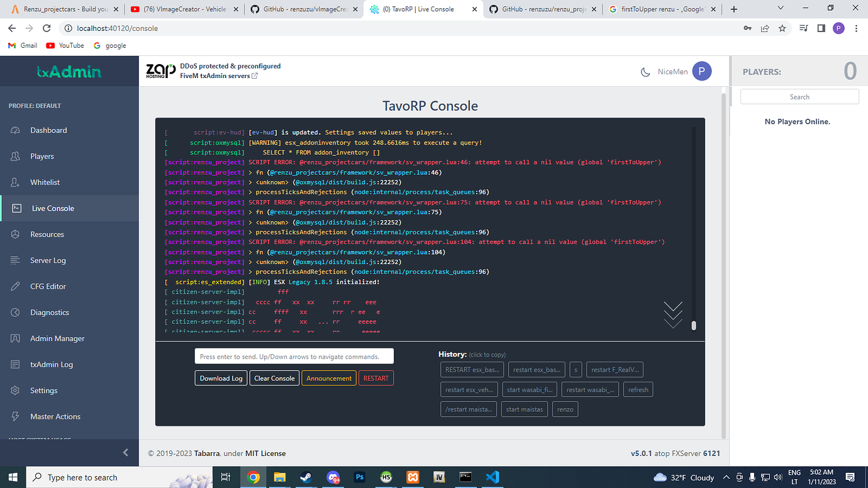Collapse the sidebar with left chevron
The image size is (868, 488).
coord(125,452)
